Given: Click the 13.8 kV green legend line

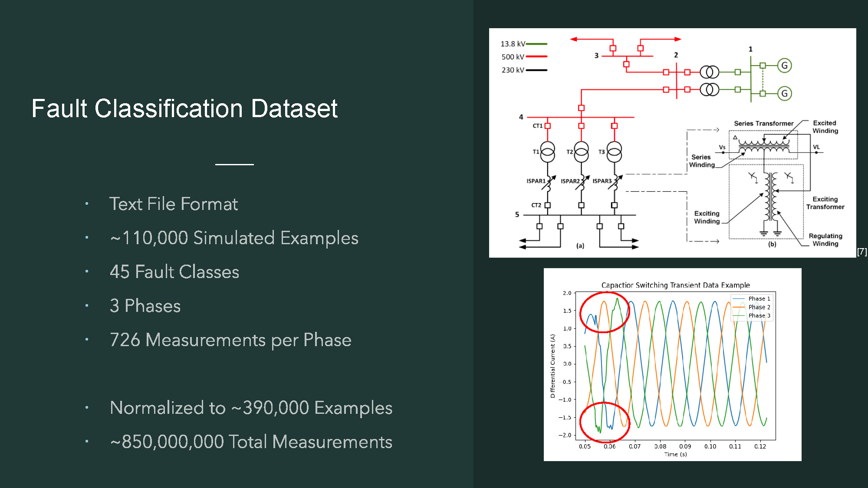Looking at the screenshot, I should (x=536, y=44).
